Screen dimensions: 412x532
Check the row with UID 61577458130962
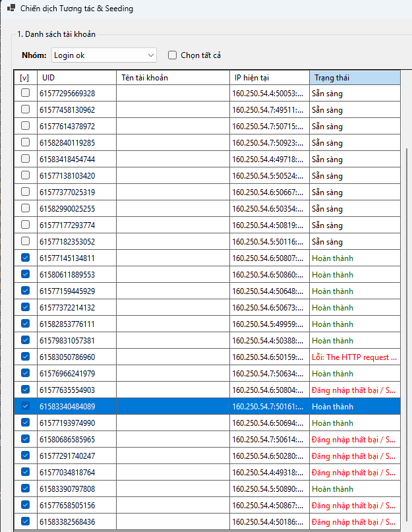(26, 109)
